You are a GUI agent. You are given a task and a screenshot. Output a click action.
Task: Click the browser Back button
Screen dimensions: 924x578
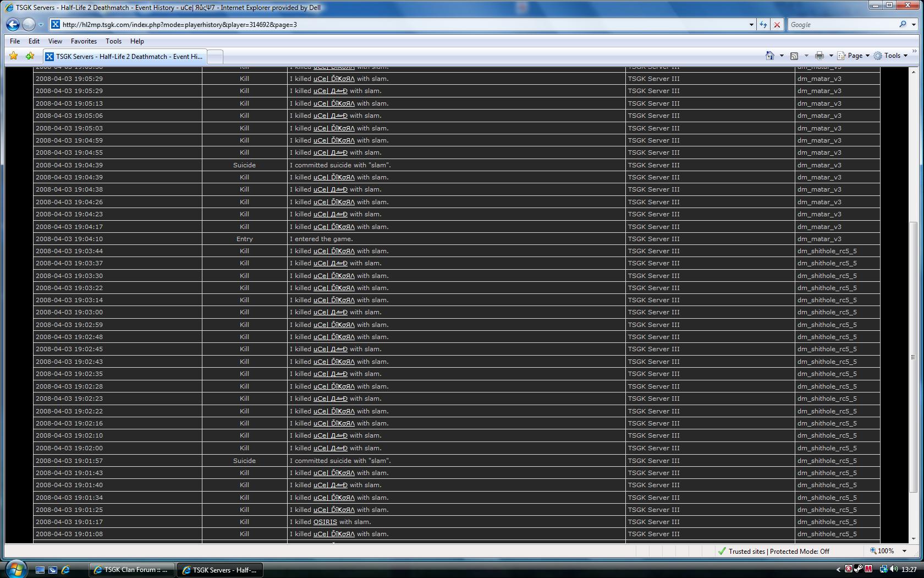(13, 24)
